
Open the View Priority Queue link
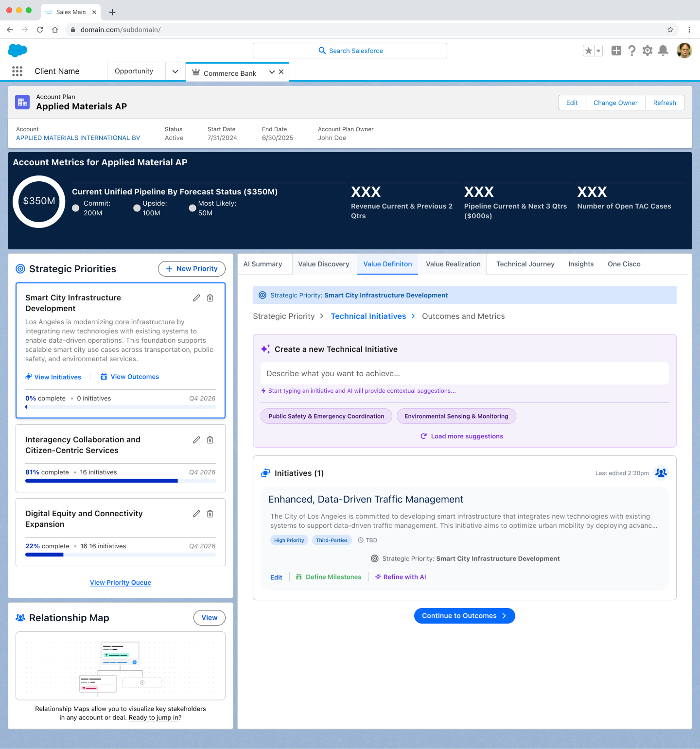(121, 582)
